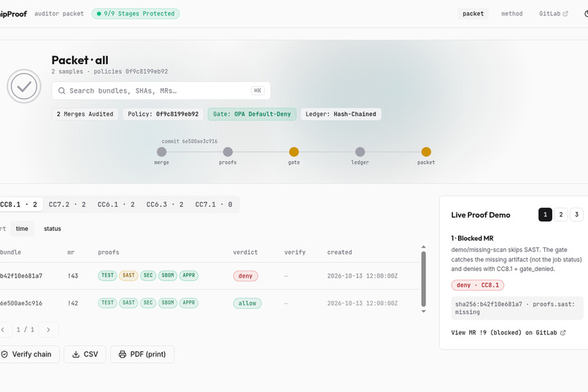Click the download icon on CSV button

[x=76, y=354]
